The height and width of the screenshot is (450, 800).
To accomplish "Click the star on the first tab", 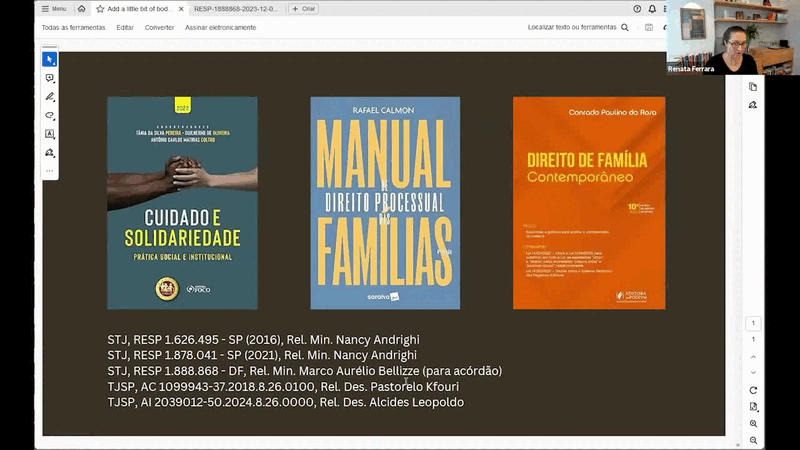I will [x=100, y=9].
